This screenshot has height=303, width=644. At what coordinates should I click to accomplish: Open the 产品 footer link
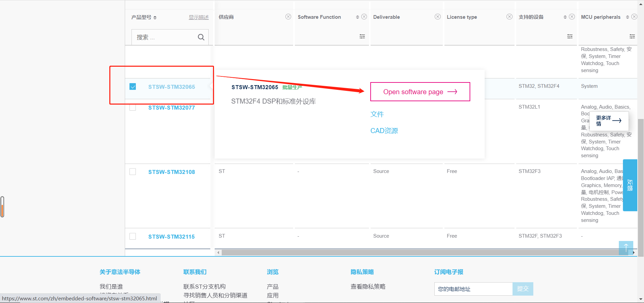pyautogui.click(x=273, y=287)
